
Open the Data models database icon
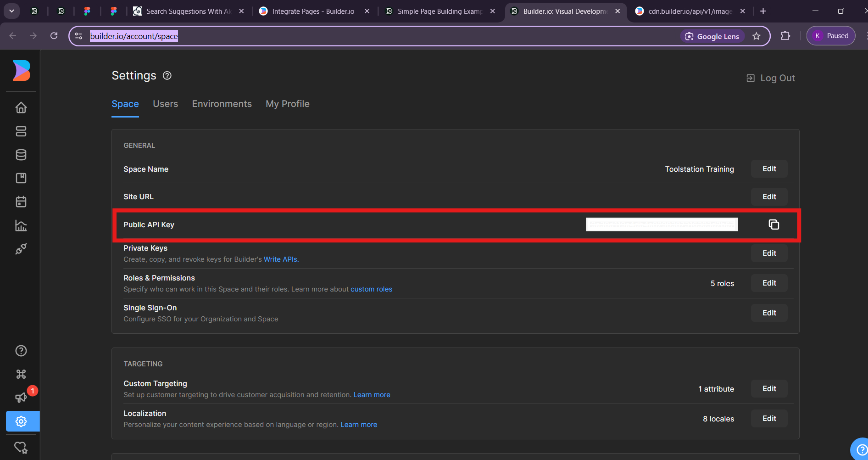point(21,155)
